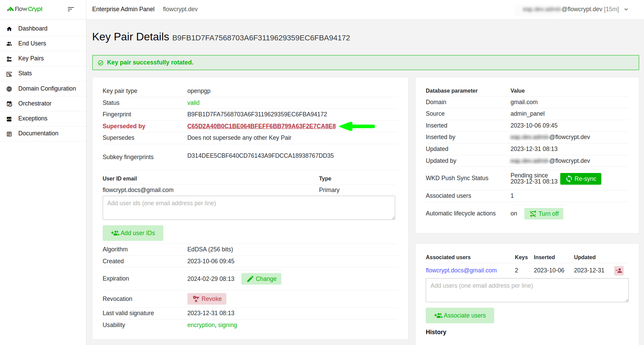
Task: Focus the Add user ids text area
Action: pyautogui.click(x=249, y=208)
